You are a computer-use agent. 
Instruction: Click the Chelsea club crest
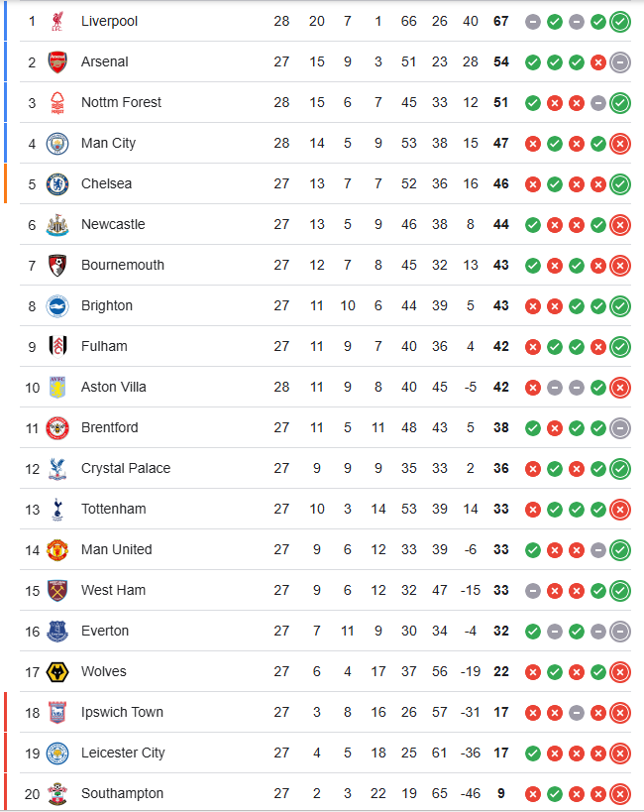point(57,183)
